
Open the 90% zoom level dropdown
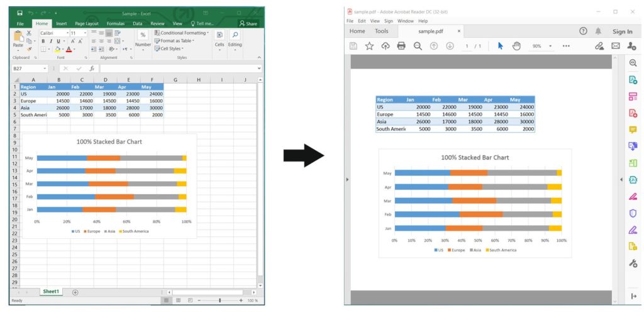coord(541,46)
